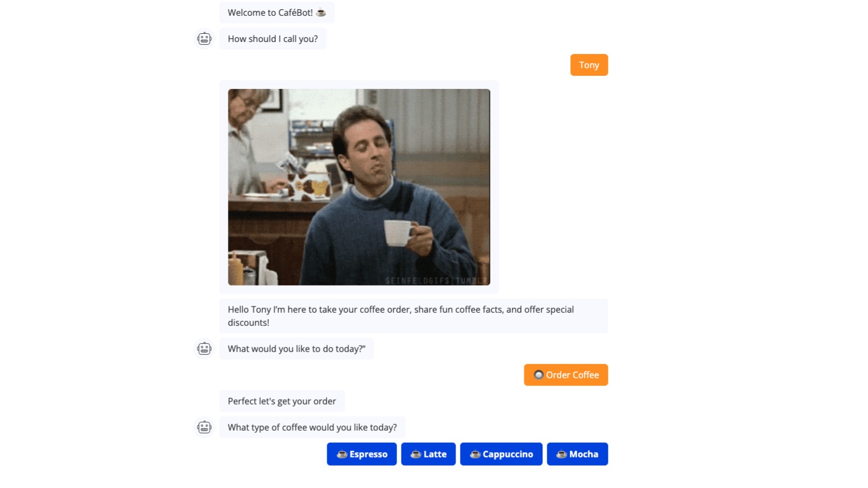Click the coffee cup icon on the Espresso button
This screenshot has height=488, width=868.
click(342, 454)
